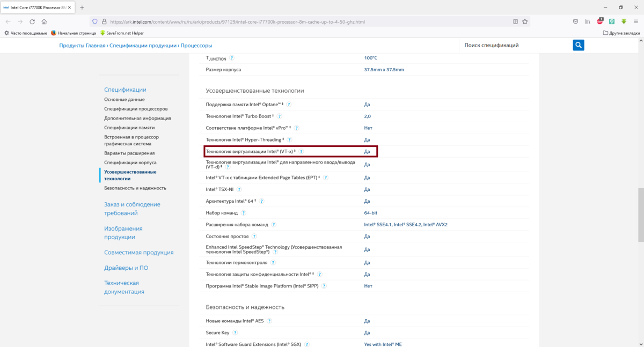This screenshot has width=644, height=347.
Task: Open help icon for Enhanced Intel SpeedStep
Action: pyautogui.click(x=274, y=252)
